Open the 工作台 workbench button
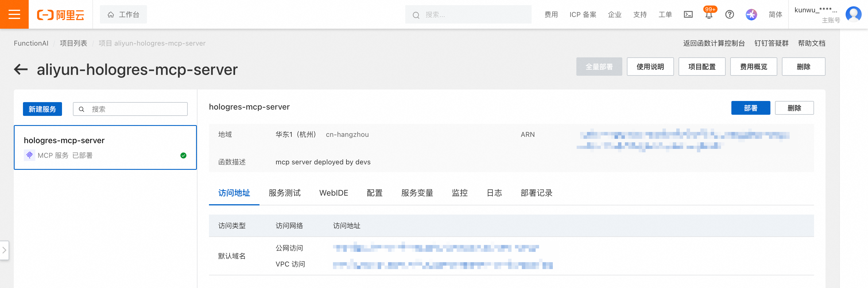The height and width of the screenshot is (288, 868). pyautogui.click(x=123, y=14)
